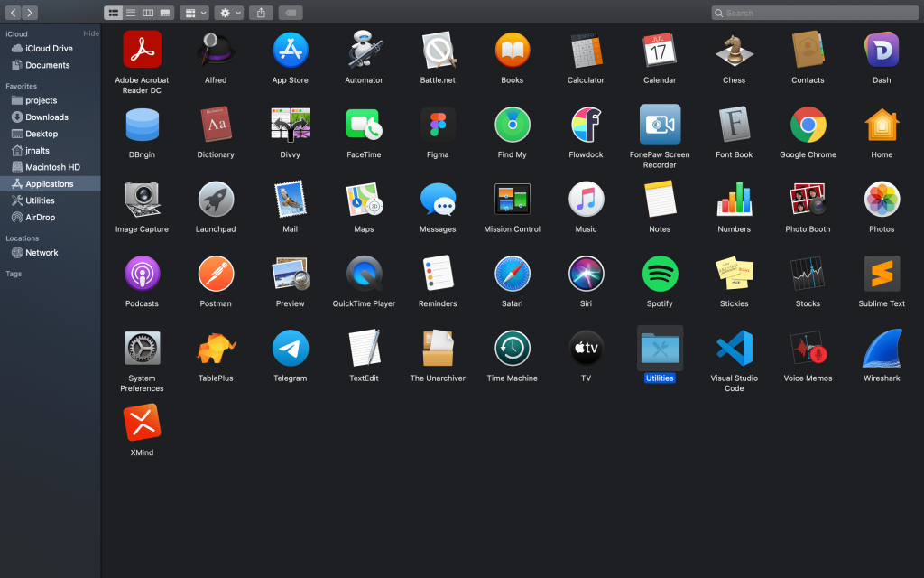Select the Flowdock app icon
This screenshot has height=578, width=924.
(586, 125)
